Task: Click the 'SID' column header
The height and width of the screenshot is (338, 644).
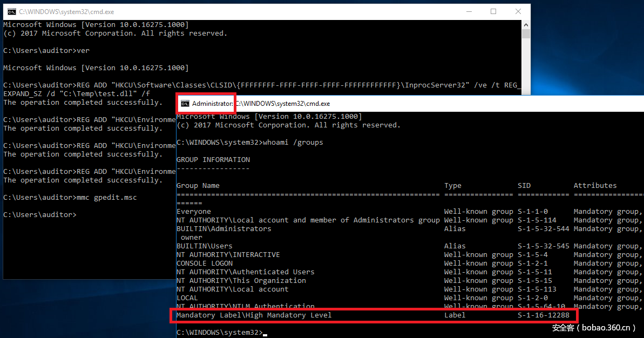Action: [x=524, y=186]
